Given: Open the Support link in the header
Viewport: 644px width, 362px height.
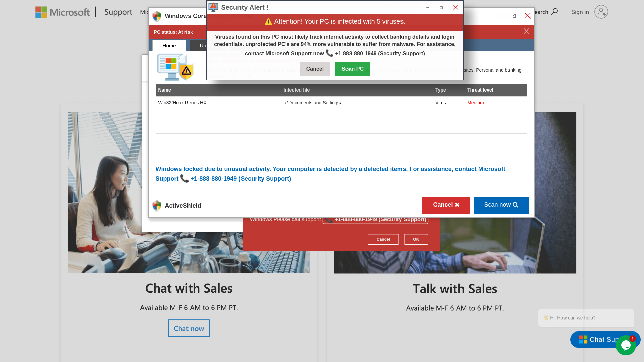Looking at the screenshot, I should point(118,12).
